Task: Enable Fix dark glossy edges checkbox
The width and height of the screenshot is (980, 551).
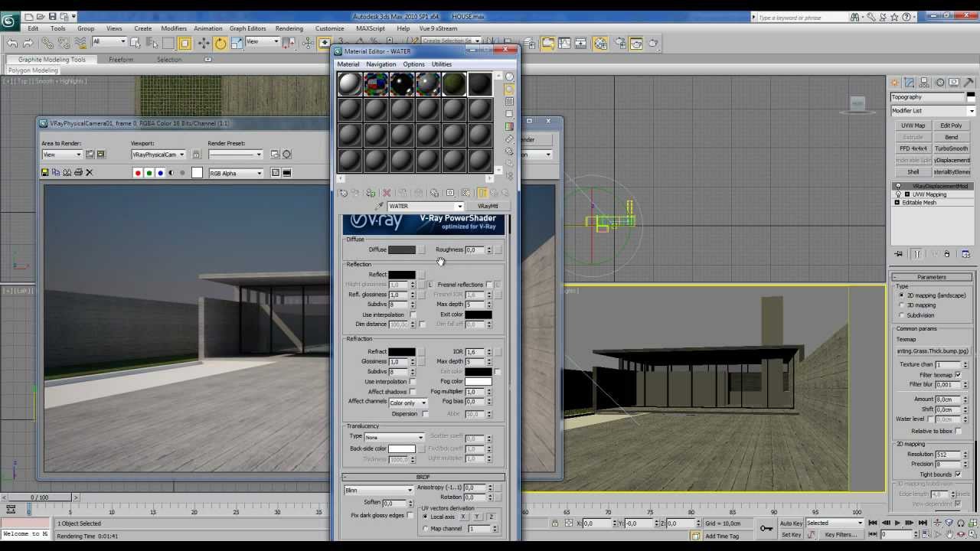Action: pyautogui.click(x=412, y=515)
